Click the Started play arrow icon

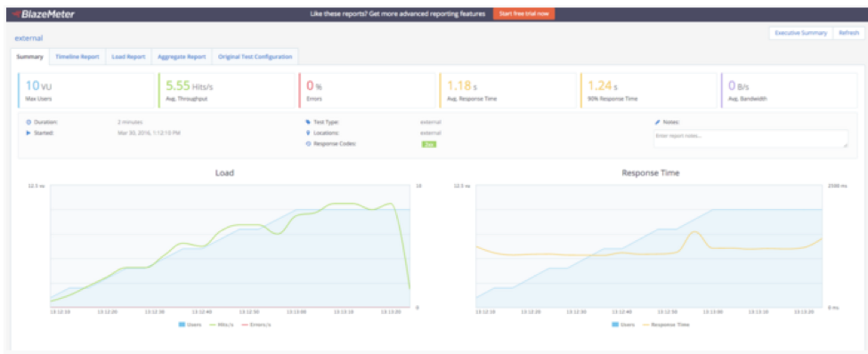click(28, 133)
